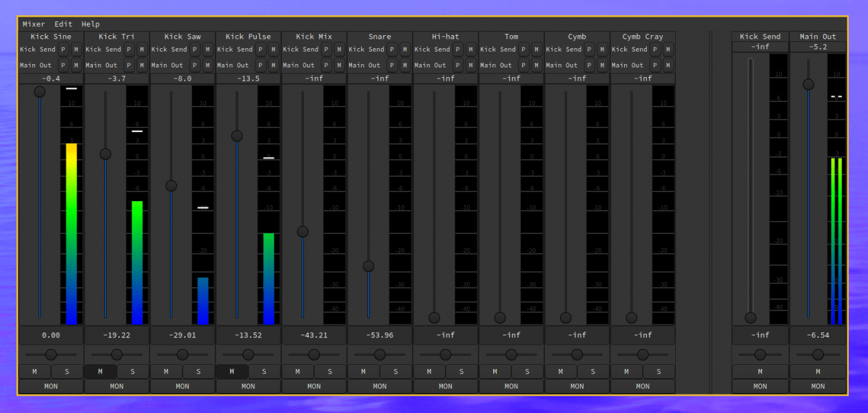Mute the Snare strip

coord(364,372)
